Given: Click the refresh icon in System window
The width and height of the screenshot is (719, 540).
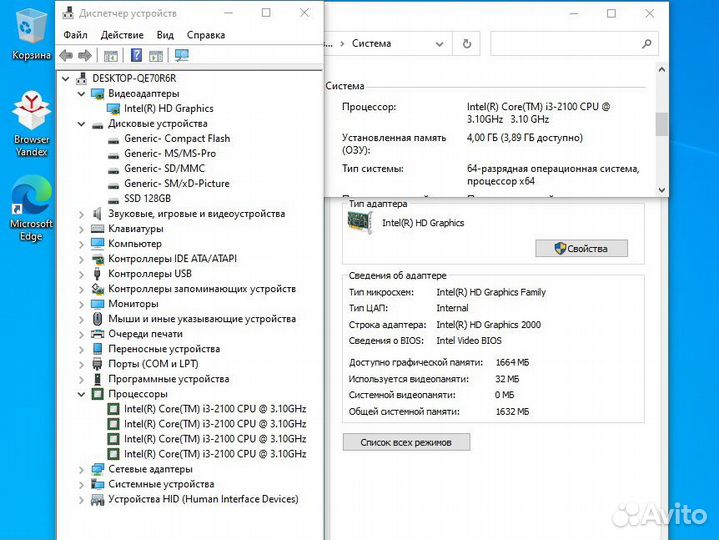Looking at the screenshot, I should pyautogui.click(x=467, y=44).
